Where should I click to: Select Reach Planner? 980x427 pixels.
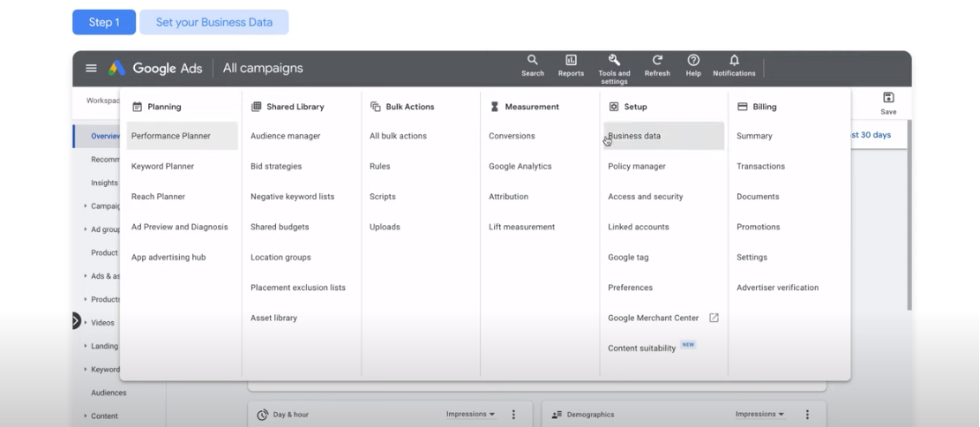[158, 197]
